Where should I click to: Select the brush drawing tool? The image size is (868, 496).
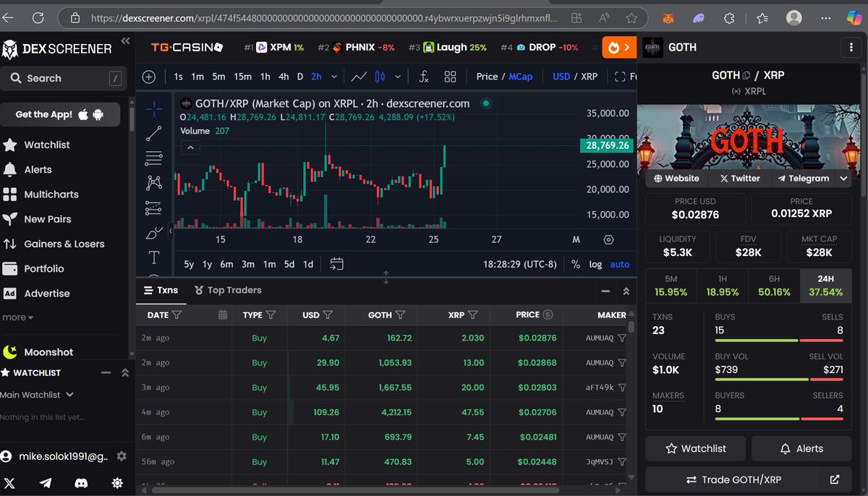[153, 233]
